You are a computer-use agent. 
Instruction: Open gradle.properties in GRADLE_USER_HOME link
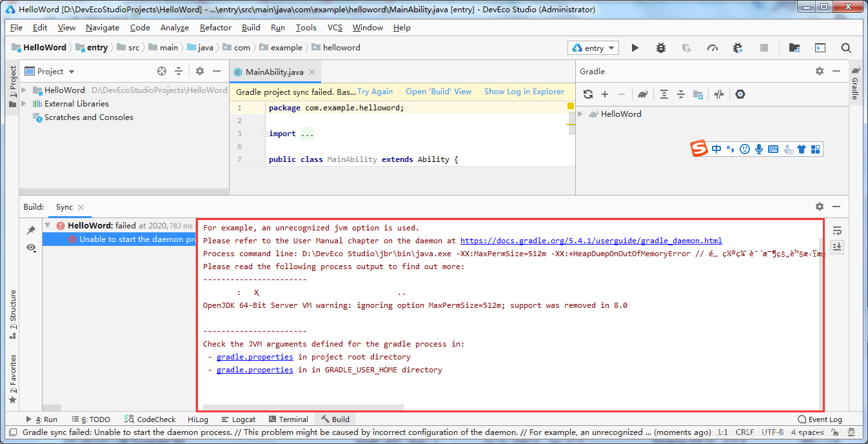[x=255, y=370]
